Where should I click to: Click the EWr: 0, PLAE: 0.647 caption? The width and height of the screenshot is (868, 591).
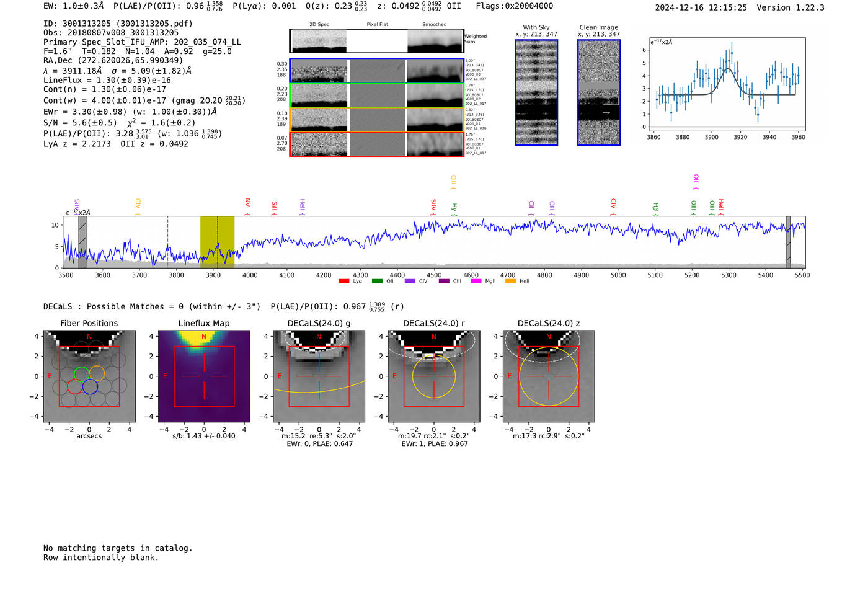tap(319, 443)
